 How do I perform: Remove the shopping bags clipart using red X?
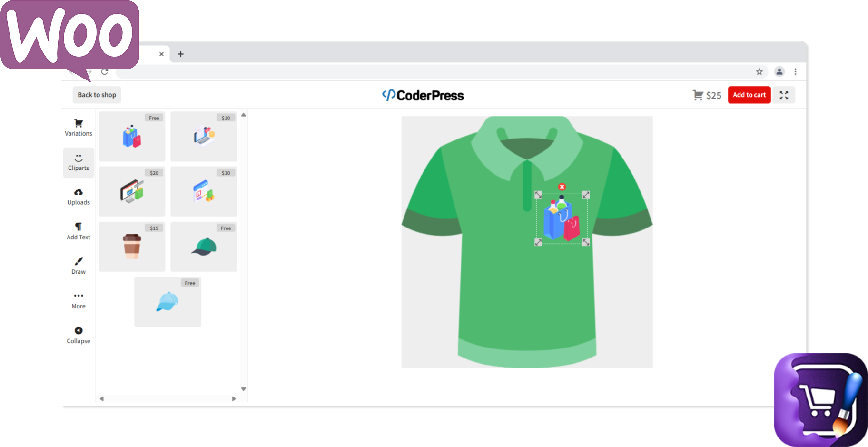click(x=562, y=187)
